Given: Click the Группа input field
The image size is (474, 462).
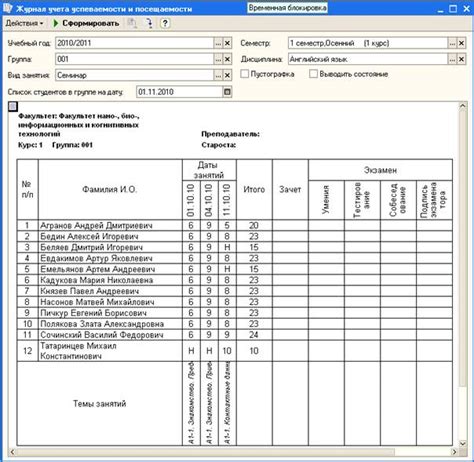Looking at the screenshot, I should click(134, 59).
